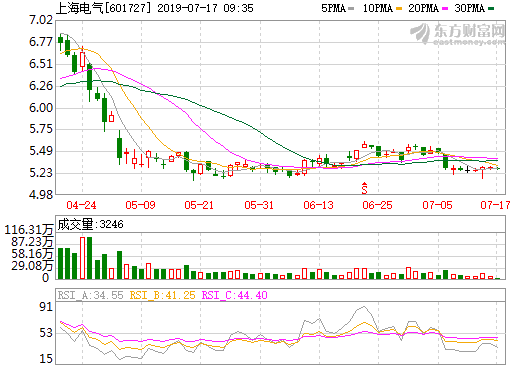
Task: Click the 07-05 date axis label
Action: [x=437, y=205]
